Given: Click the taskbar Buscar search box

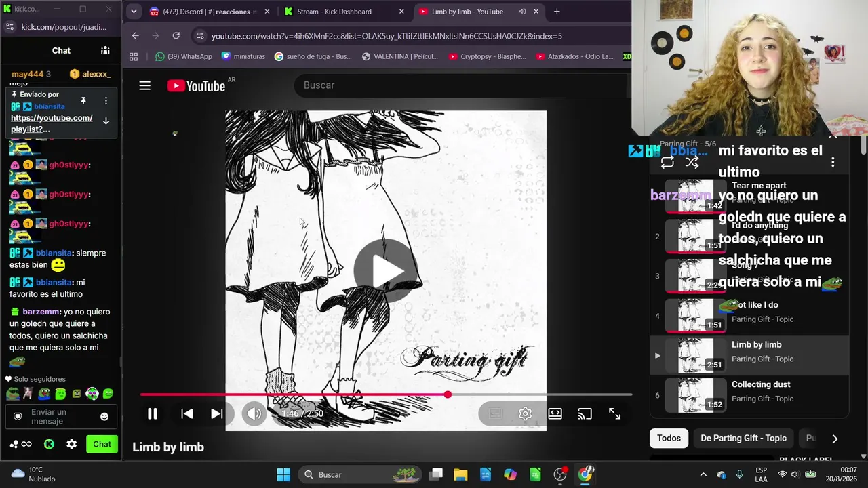Looking at the screenshot, I should pos(359,474).
